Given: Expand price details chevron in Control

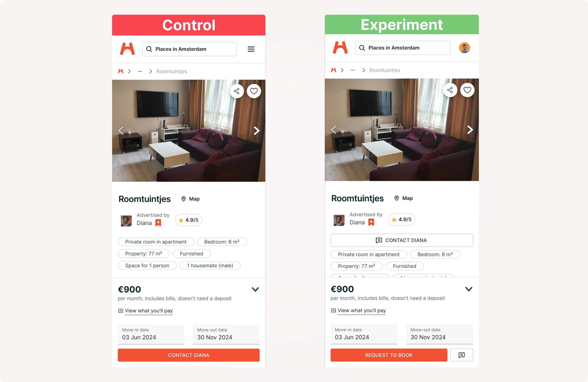Looking at the screenshot, I should coord(255,289).
